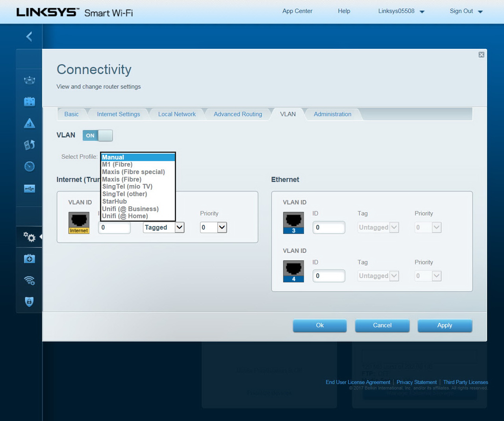Select Maxis (Fibre special) profile

(x=138, y=172)
